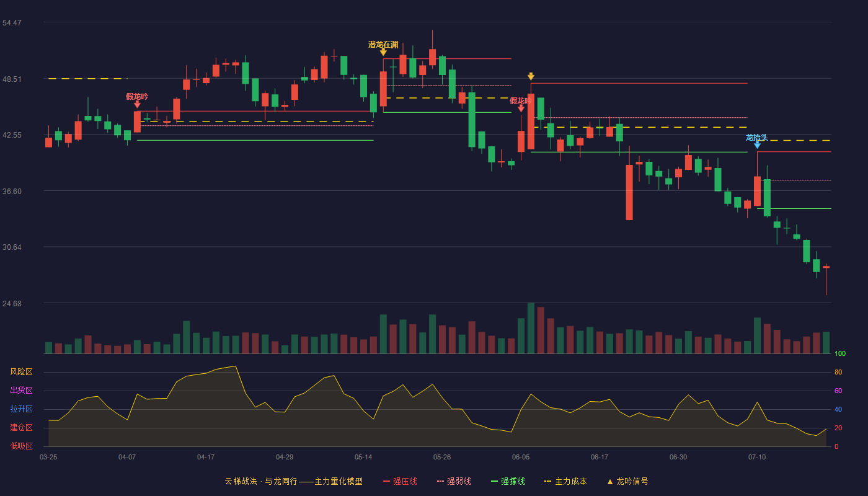Image resolution: width=868 pixels, height=496 pixels.
Task: Toggle the 强弱线 series in legend
Action: (454, 481)
